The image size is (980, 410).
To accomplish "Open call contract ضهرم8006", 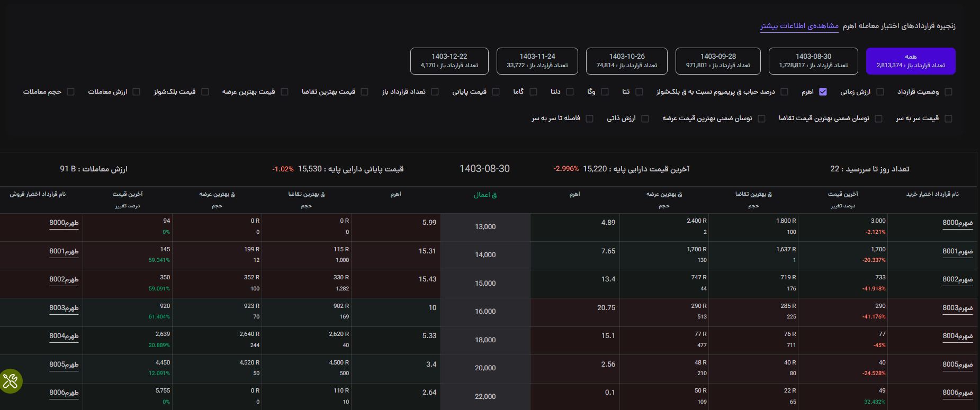I will (x=957, y=393).
